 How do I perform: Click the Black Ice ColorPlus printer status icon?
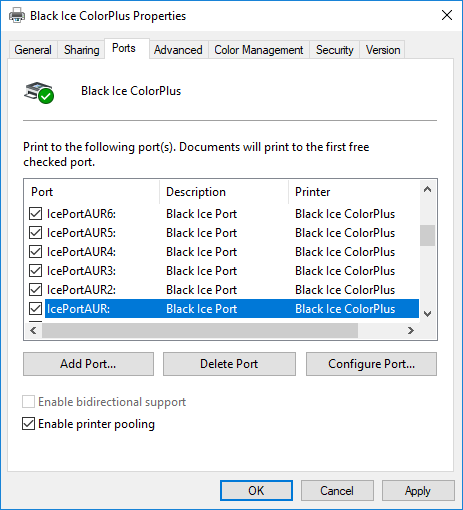pyautogui.click(x=39, y=93)
